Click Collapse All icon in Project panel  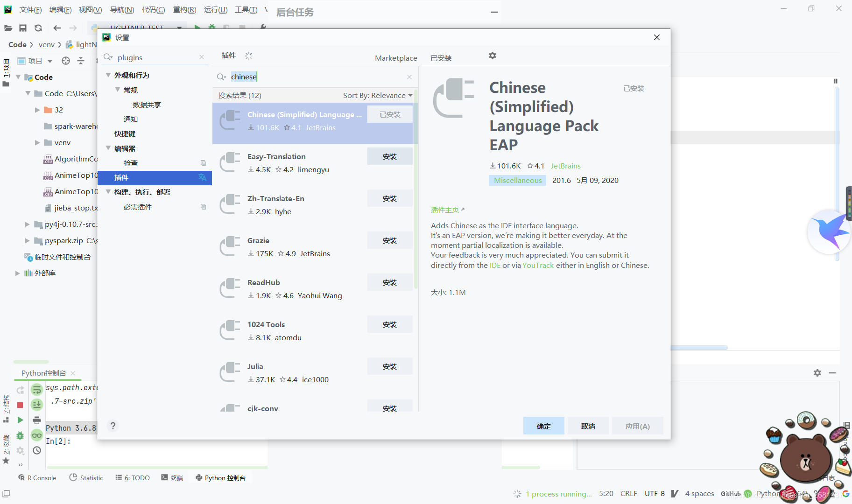click(81, 61)
